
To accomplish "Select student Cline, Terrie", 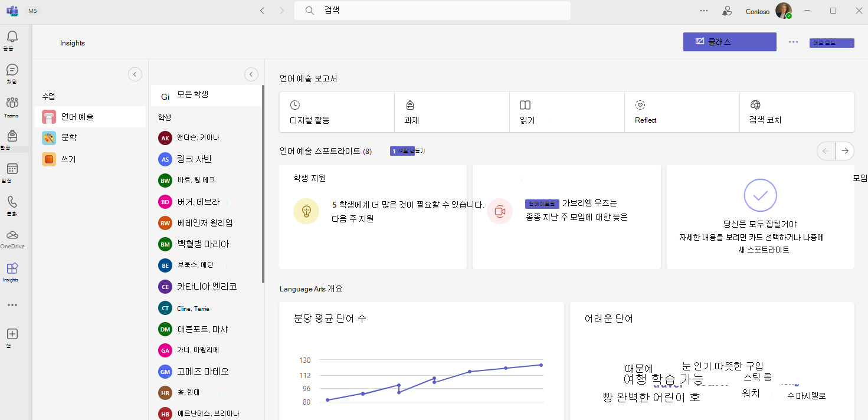I will point(206,308).
